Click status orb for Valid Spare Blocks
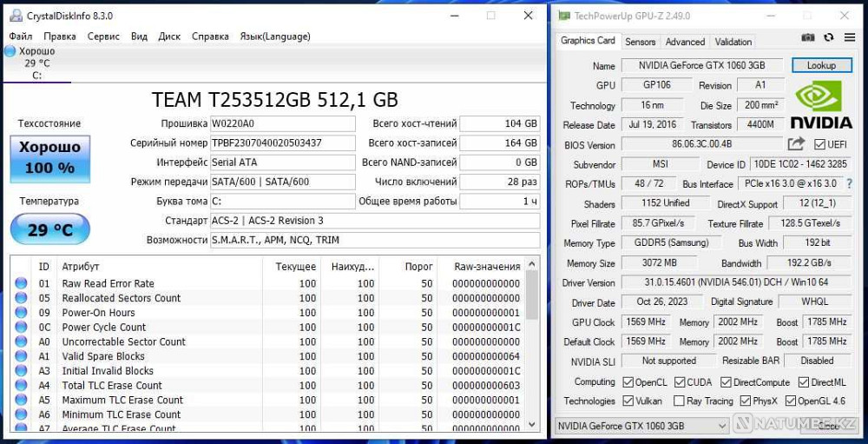The width and height of the screenshot is (868, 444). pyautogui.click(x=21, y=356)
